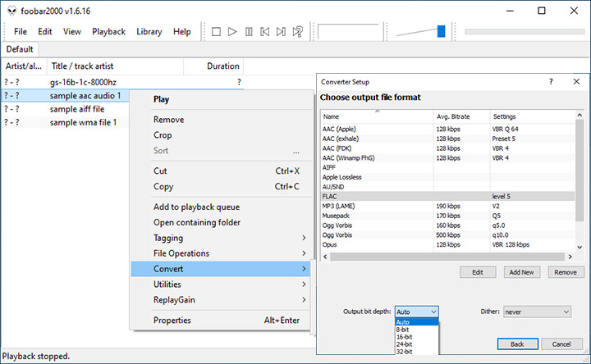Image resolution: width=591 pixels, height=364 pixels.
Task: Switch to the Default playlist tab
Action: click(x=20, y=49)
